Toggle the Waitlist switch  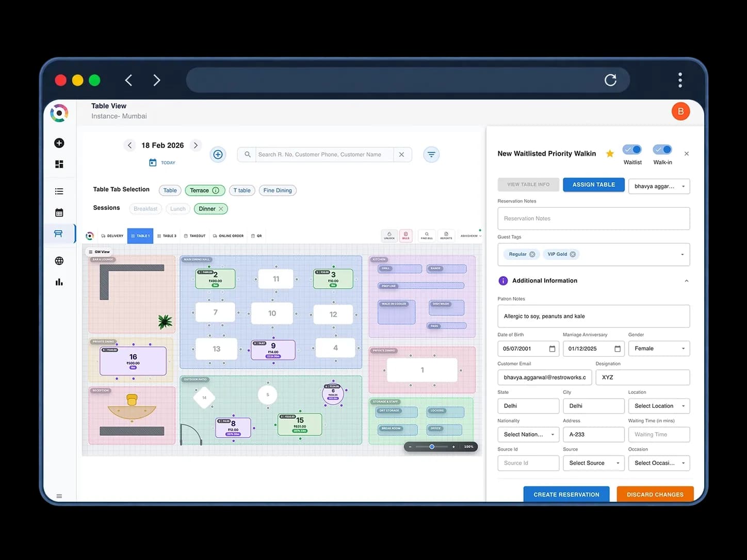coord(632,150)
